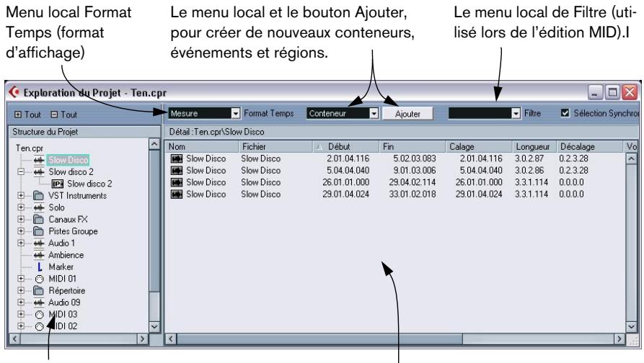The width and height of the screenshot is (644, 363).
Task: Sort by the Longueur column header
Action: [x=534, y=146]
